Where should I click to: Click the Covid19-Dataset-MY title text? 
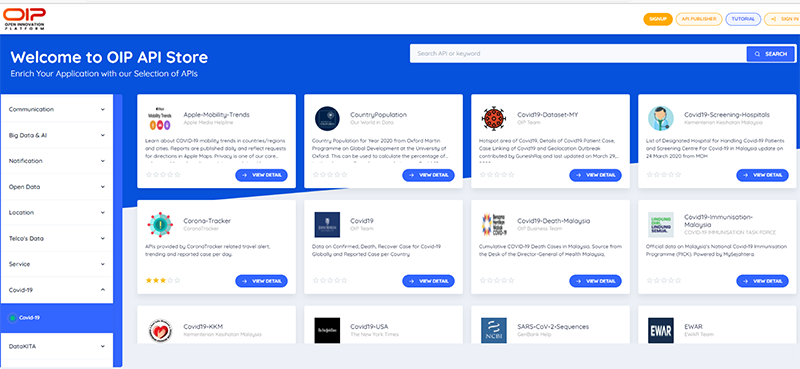coord(548,115)
